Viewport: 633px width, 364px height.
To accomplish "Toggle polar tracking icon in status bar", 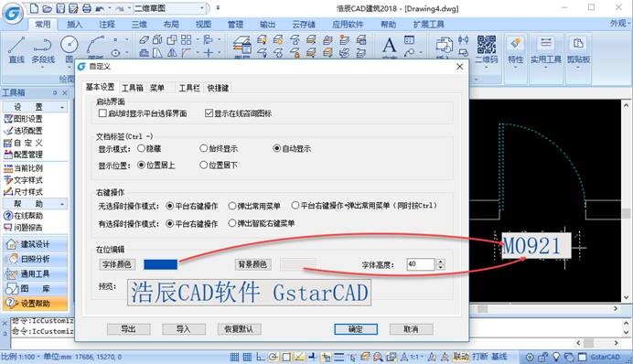I will [274, 357].
